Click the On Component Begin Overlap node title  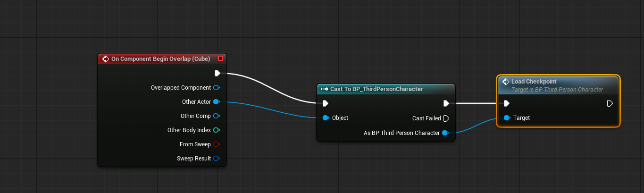coord(160,59)
